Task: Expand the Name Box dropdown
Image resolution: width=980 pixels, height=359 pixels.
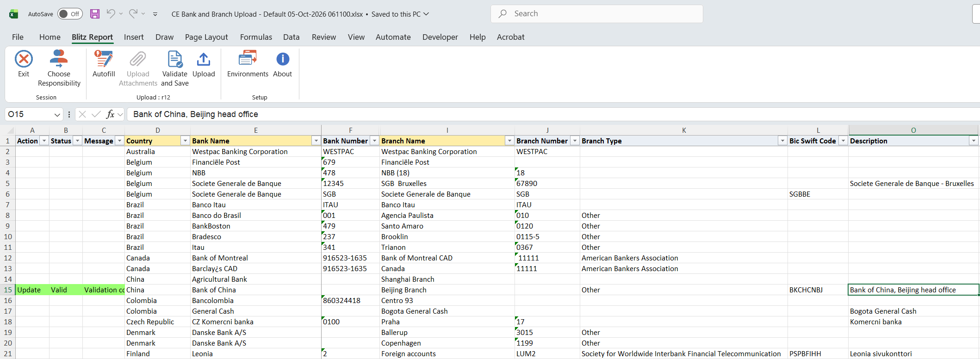Action: pyautogui.click(x=57, y=114)
